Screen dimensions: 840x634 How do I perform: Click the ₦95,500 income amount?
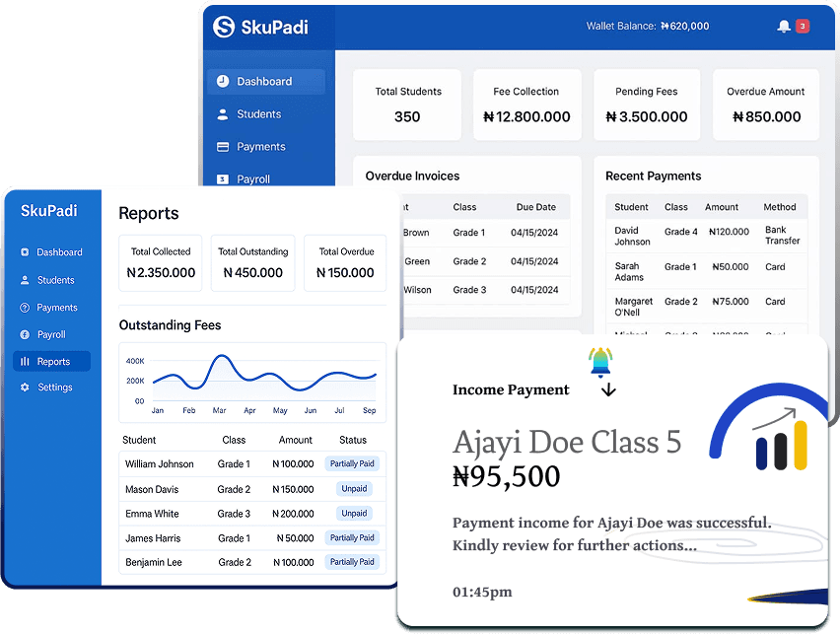coord(506,476)
